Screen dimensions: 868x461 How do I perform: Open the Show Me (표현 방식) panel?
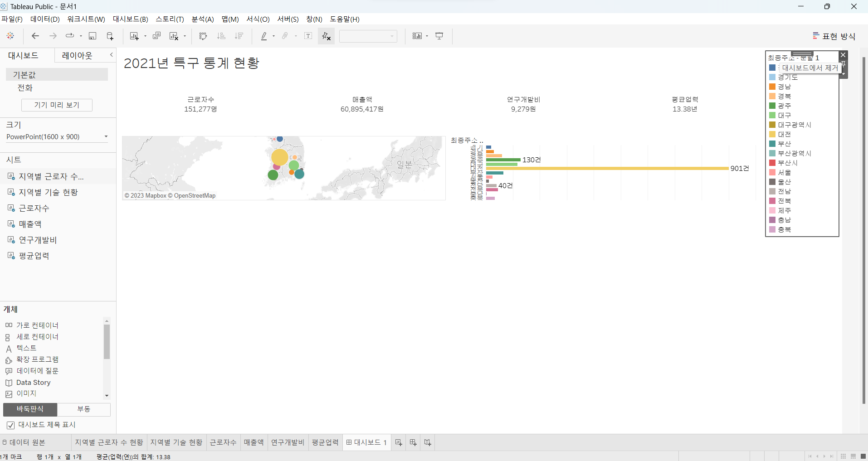(834, 36)
